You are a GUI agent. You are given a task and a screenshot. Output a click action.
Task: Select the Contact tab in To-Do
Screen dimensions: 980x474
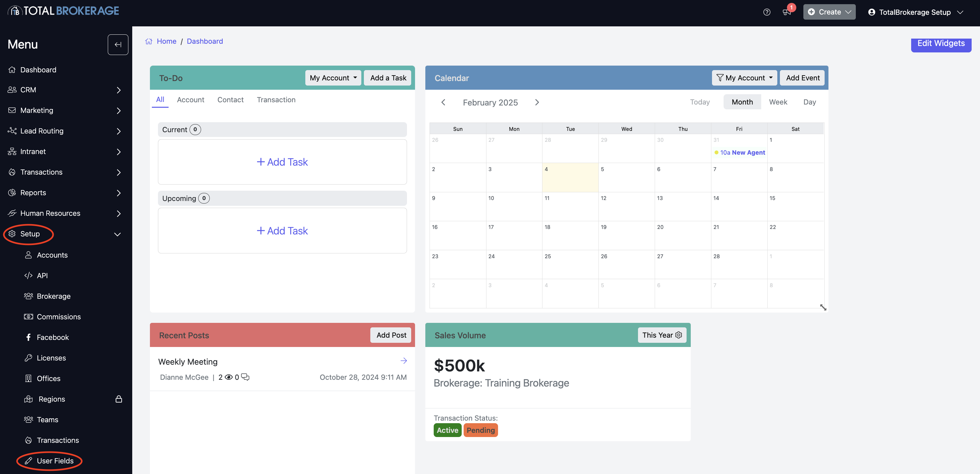(x=230, y=100)
